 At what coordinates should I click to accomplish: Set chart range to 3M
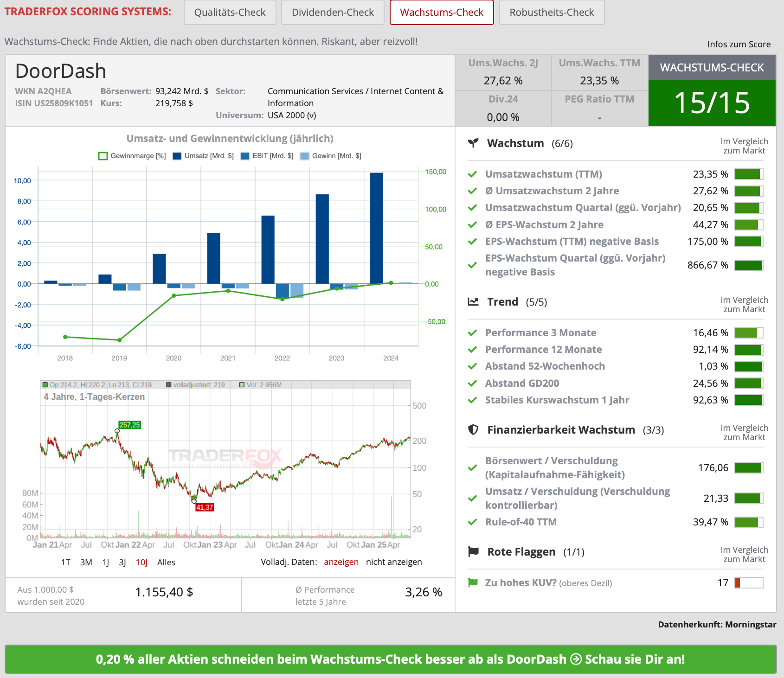click(86, 562)
